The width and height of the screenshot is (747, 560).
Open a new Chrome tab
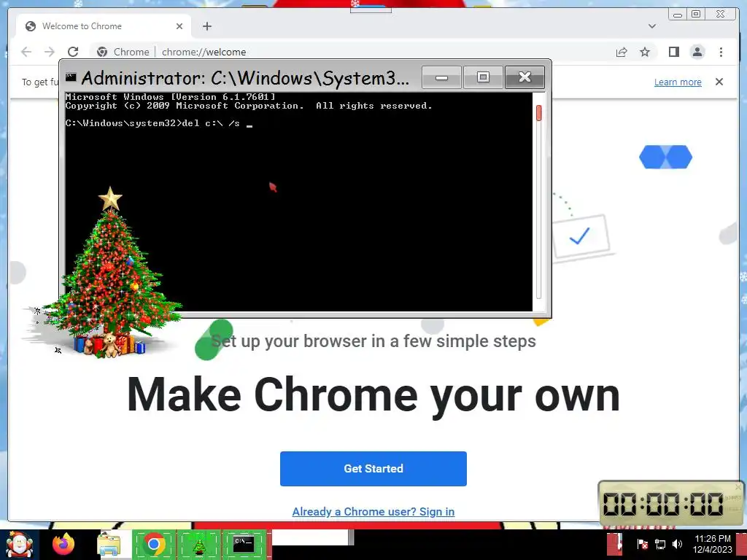(x=206, y=26)
